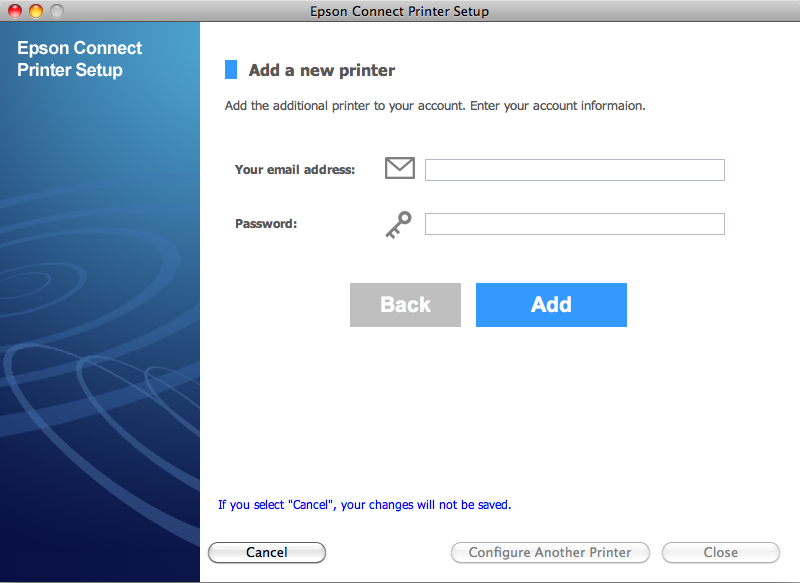
Task: Click the "Your email address:" label
Action: pyautogui.click(x=295, y=170)
